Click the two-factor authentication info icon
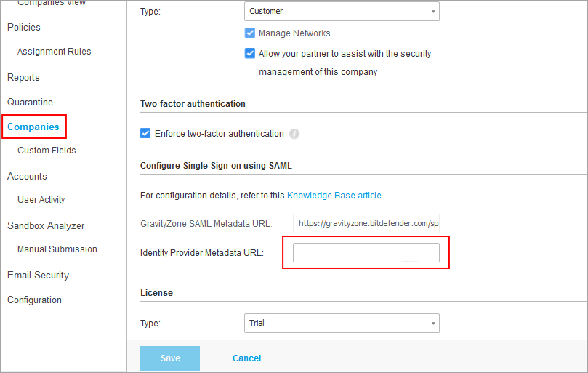 point(294,134)
